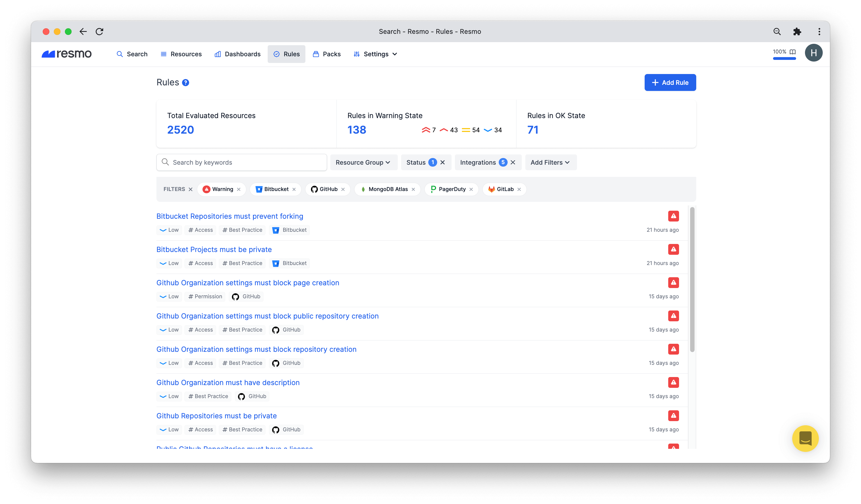Click the Add Rule button
The height and width of the screenshot is (504, 861).
tap(670, 83)
